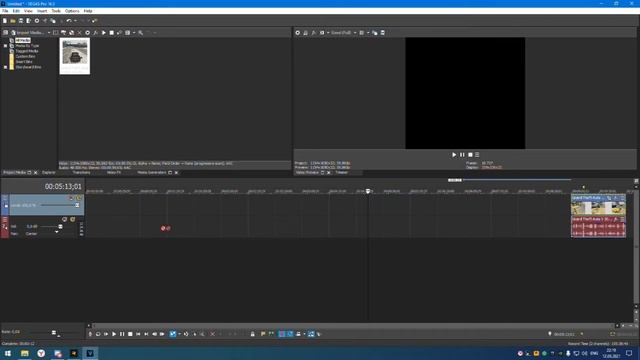The width and height of the screenshot is (640, 360).
Task: Go to end of project
Action: (146, 334)
